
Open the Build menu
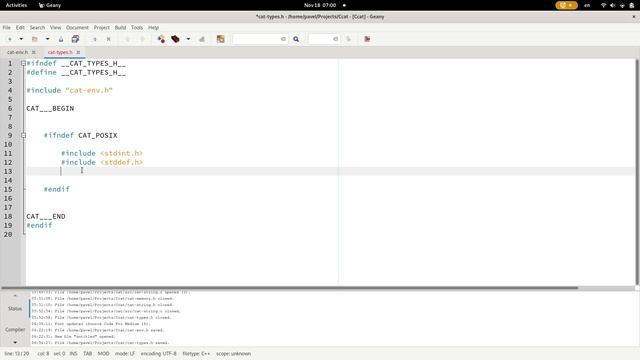tap(120, 27)
